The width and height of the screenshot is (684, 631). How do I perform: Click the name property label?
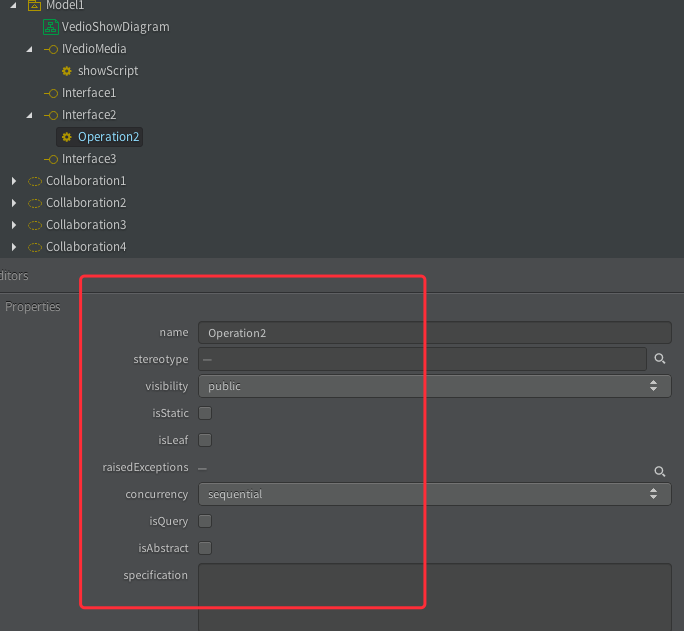click(174, 332)
